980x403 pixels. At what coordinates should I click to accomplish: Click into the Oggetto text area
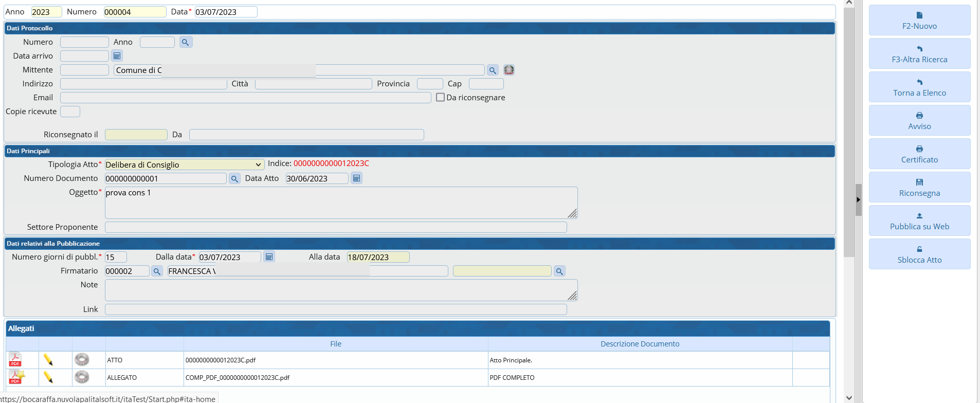click(x=340, y=203)
